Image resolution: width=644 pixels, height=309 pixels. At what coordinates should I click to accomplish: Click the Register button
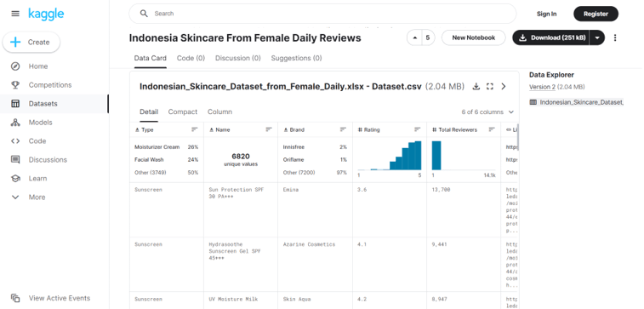596,14
